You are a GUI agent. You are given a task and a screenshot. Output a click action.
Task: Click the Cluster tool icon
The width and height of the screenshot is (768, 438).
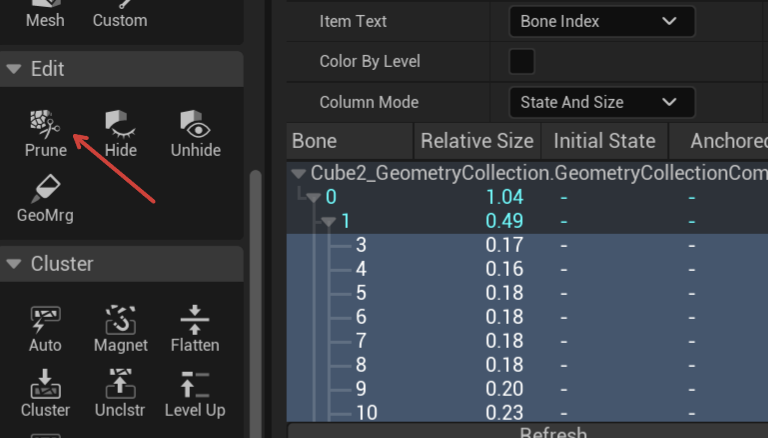pos(45,386)
